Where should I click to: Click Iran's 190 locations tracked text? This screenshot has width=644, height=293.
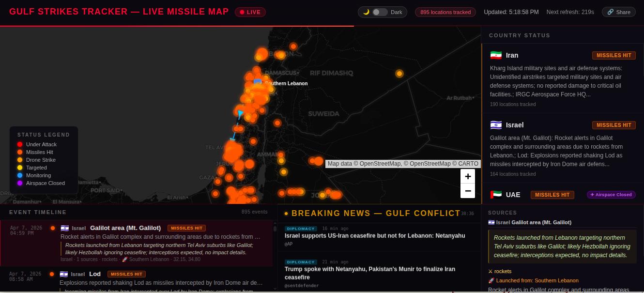[x=513, y=104]
